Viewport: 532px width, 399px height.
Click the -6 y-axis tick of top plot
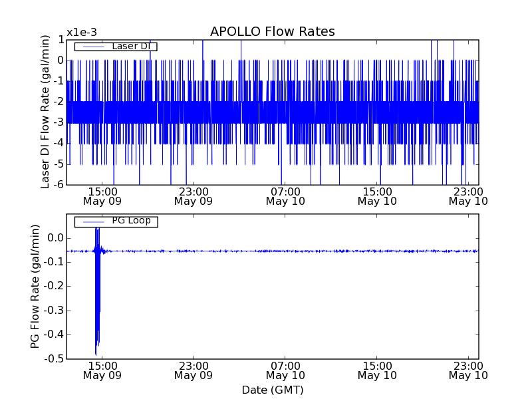click(57, 184)
